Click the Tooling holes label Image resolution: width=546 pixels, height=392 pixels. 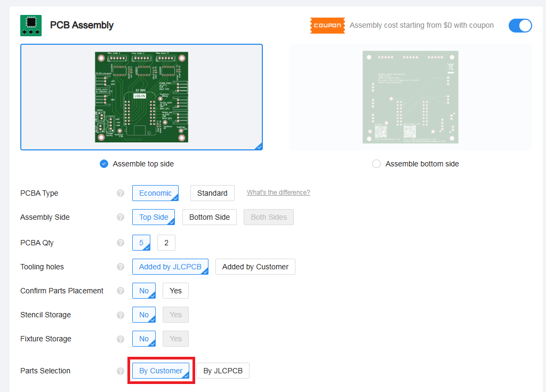[x=42, y=267]
